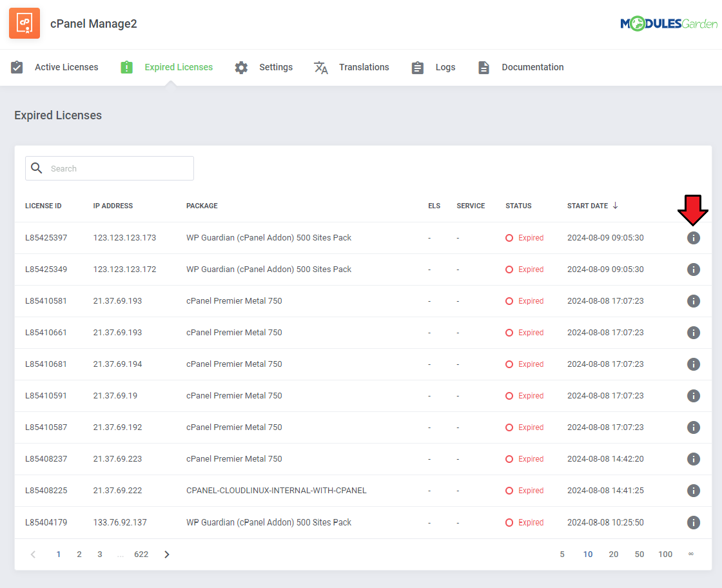Open info for license L85425397
Image resolution: width=722 pixels, height=588 pixels.
[694, 238]
